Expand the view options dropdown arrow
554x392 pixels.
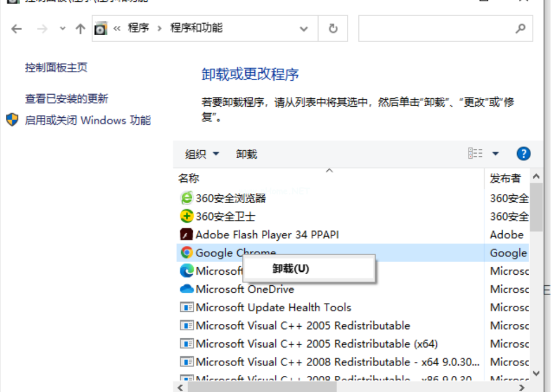tap(495, 154)
